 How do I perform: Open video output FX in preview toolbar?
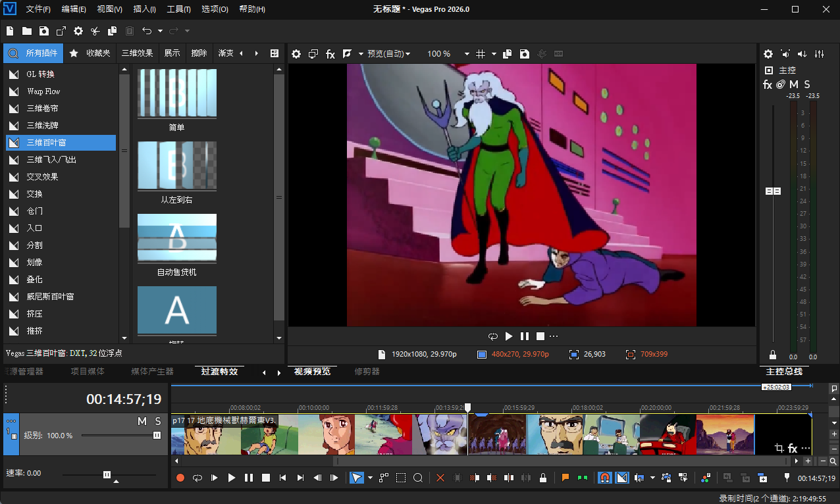point(330,54)
